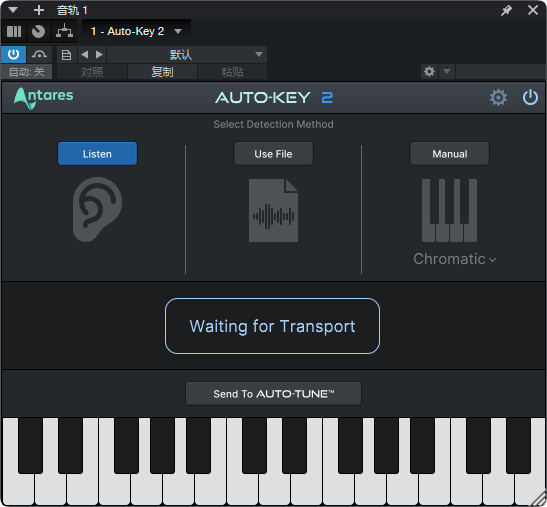
Task: Open Auto-Key settings gear
Action: point(498,97)
